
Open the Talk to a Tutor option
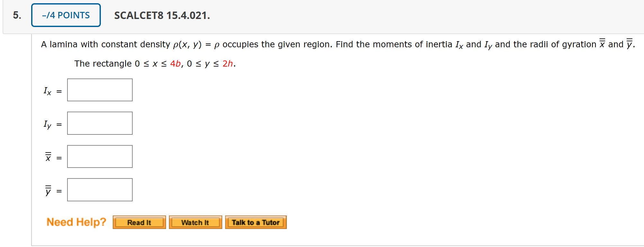255,222
